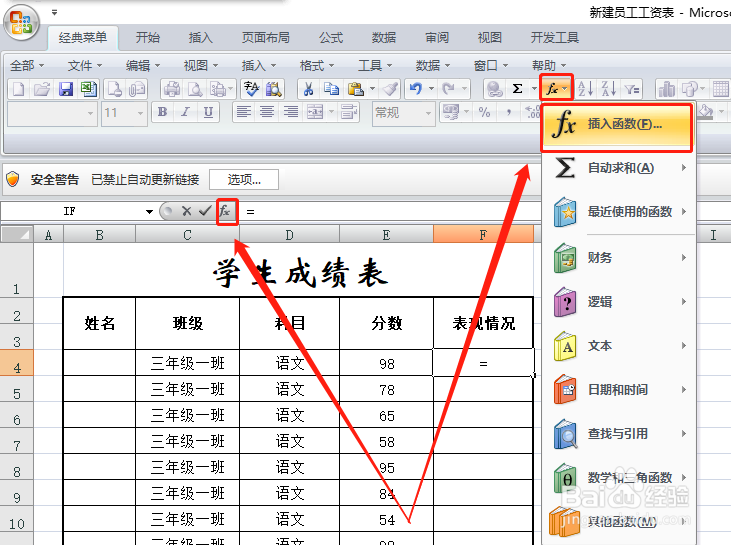Open 帮助 classic menu

[549, 66]
